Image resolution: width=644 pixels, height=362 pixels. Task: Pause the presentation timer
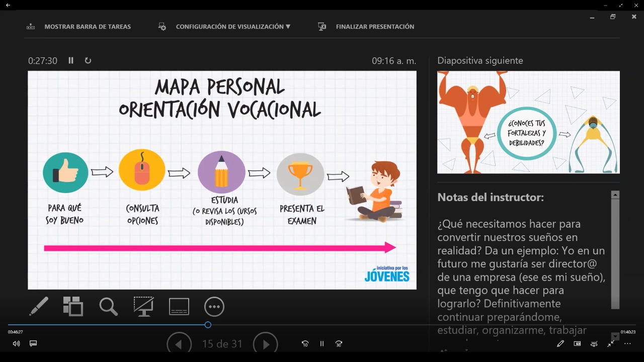coord(71,60)
